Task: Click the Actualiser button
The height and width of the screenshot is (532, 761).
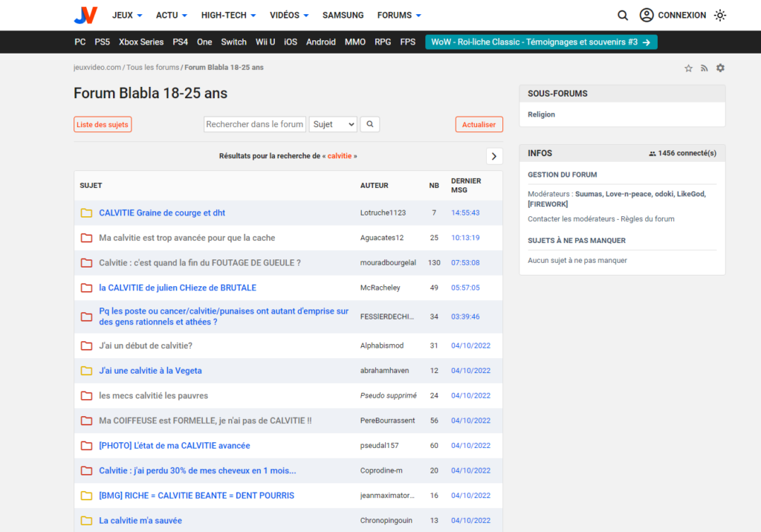Action: (479, 125)
